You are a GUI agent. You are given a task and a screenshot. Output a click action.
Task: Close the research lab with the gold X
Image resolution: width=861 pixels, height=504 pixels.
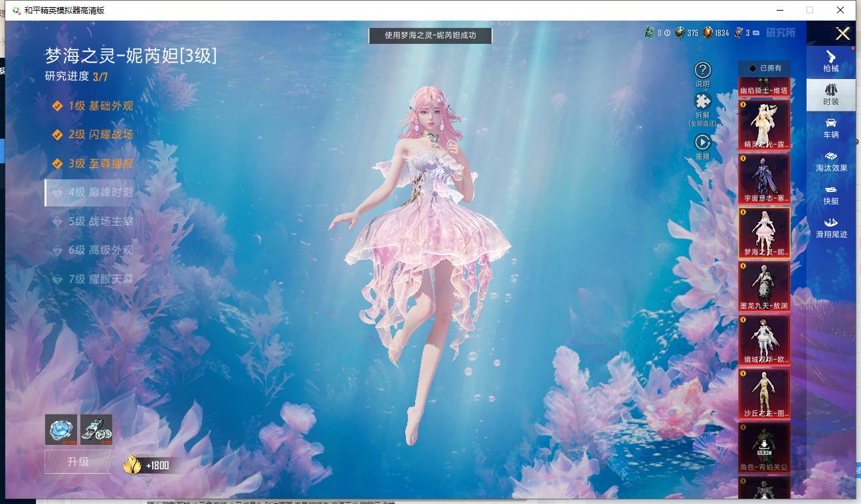tap(842, 34)
